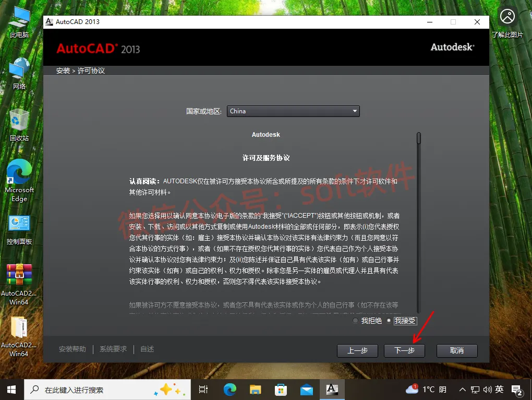Open Microsoft Store from taskbar
The height and width of the screenshot is (400, 532).
tap(281, 390)
